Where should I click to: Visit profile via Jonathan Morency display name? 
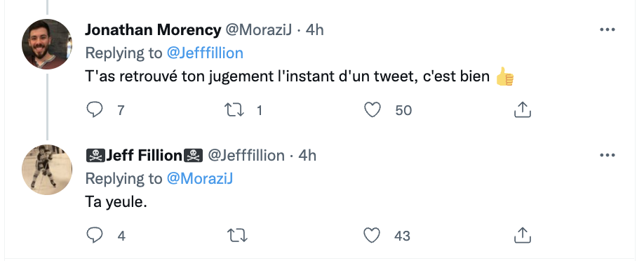coord(153,29)
